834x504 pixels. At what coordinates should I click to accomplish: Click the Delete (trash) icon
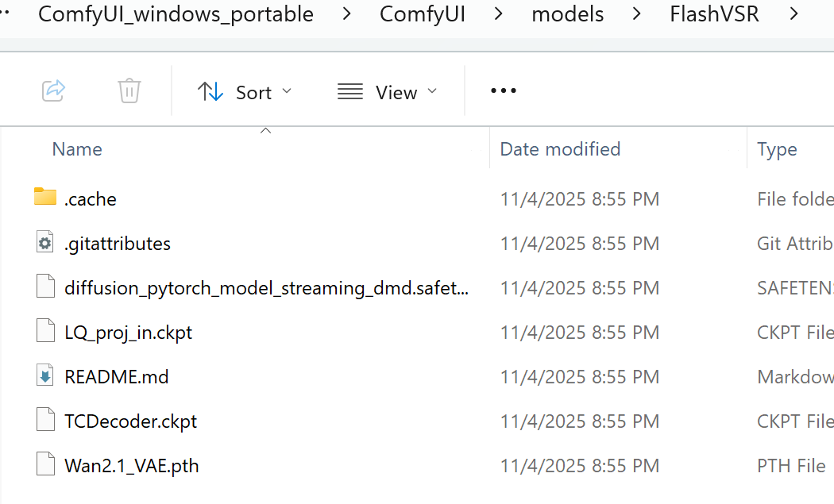129,90
